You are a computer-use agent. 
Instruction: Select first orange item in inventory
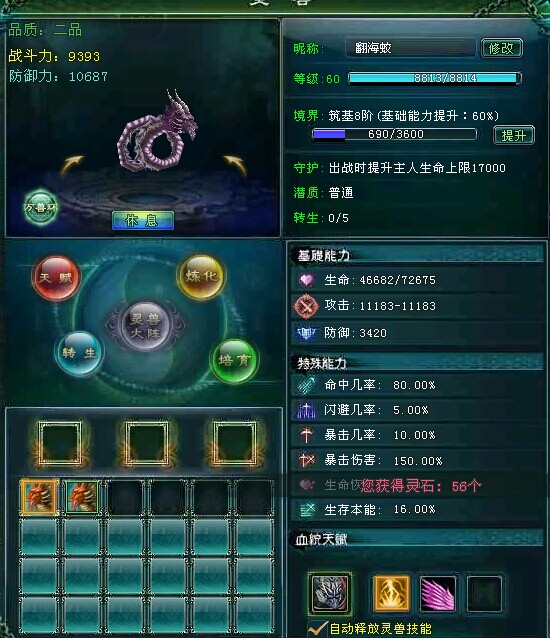[x=39, y=497]
